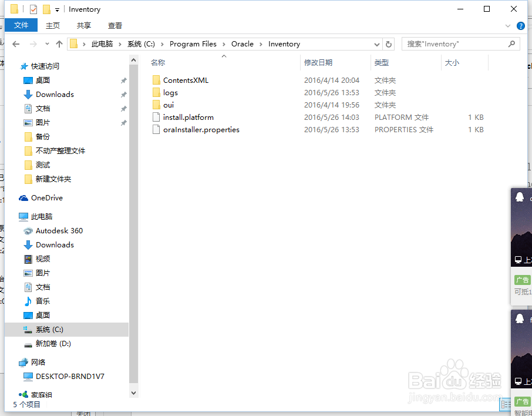The image size is (532, 416).
Task: Click the refresh icon next to the address bar
Action: click(389, 43)
